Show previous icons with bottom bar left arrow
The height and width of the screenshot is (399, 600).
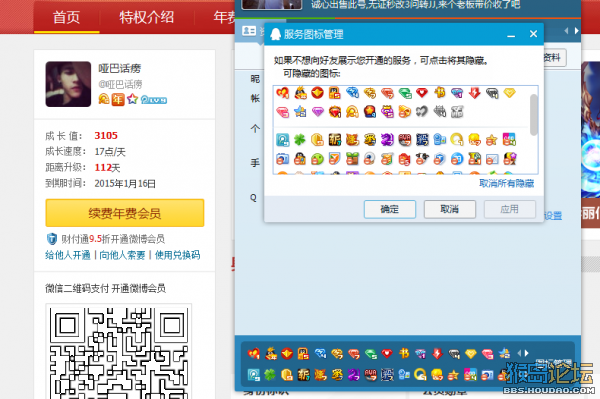pyautogui.click(x=519, y=353)
